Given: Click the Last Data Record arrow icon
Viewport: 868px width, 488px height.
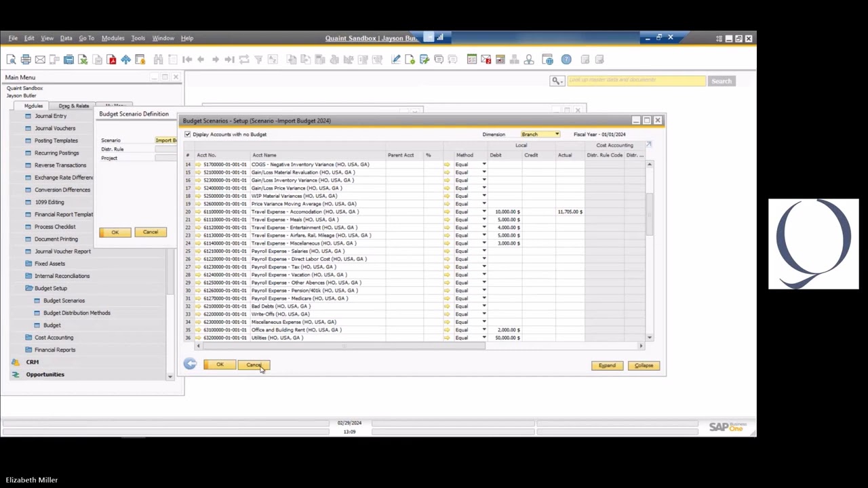Looking at the screenshot, I should coord(229,60).
